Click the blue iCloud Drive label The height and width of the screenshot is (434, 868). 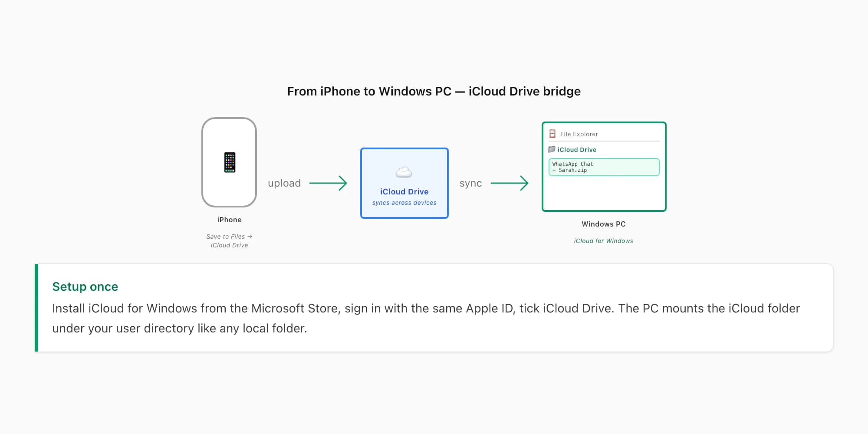pyautogui.click(x=404, y=192)
